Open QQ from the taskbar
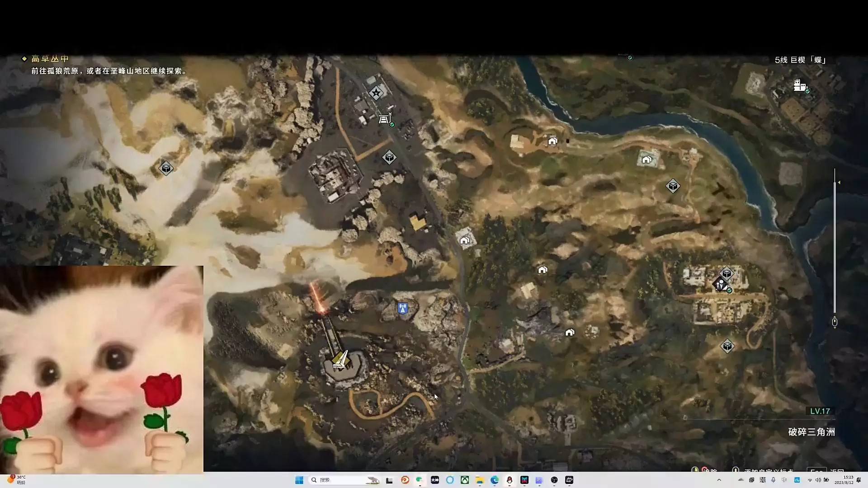 click(509, 480)
